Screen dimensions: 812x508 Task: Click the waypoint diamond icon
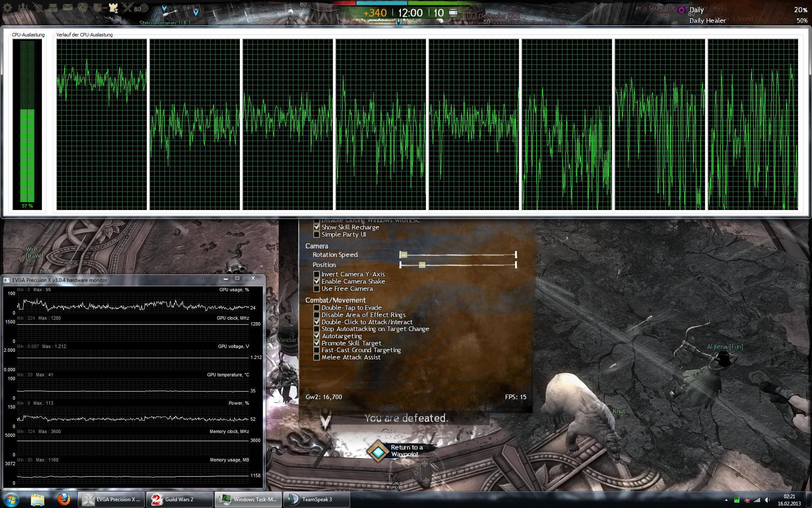tap(378, 451)
